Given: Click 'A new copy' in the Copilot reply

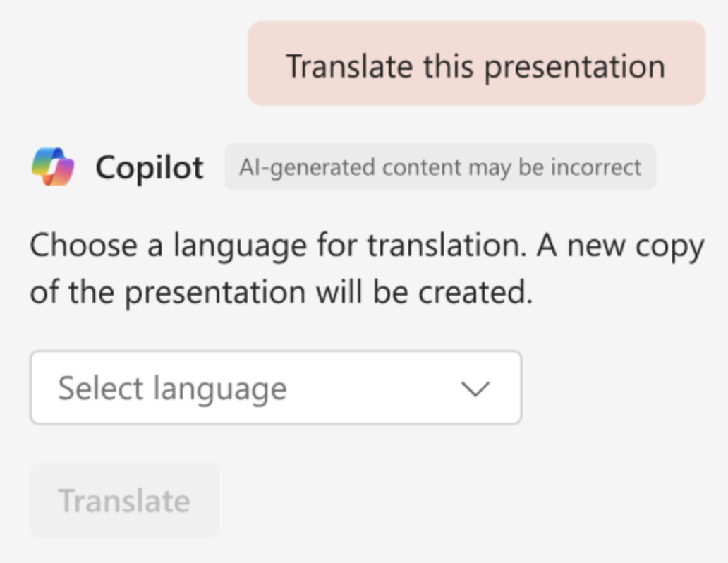Looking at the screenshot, I should [x=621, y=246].
